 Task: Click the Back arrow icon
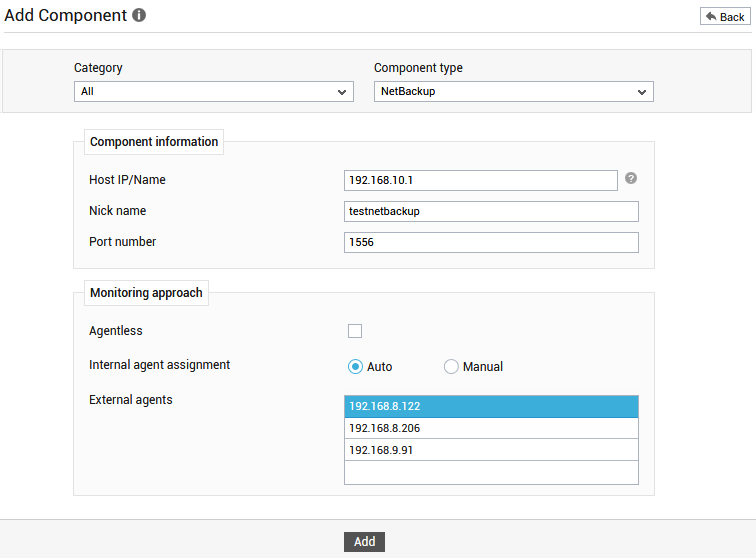click(711, 17)
